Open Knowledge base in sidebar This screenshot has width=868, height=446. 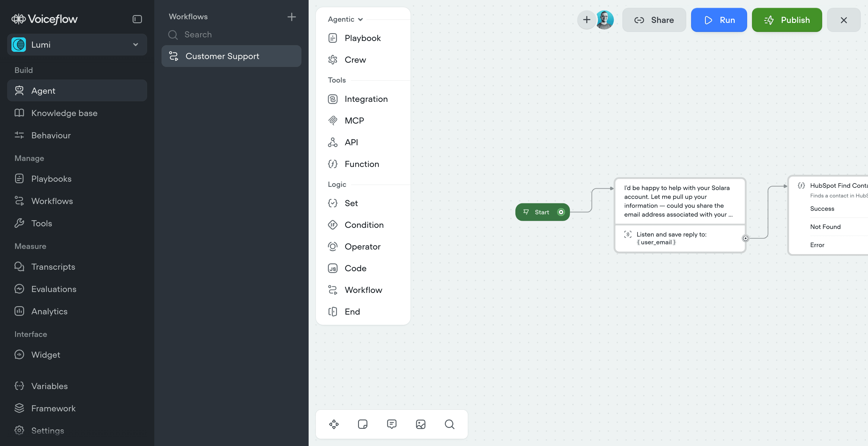coord(64,113)
